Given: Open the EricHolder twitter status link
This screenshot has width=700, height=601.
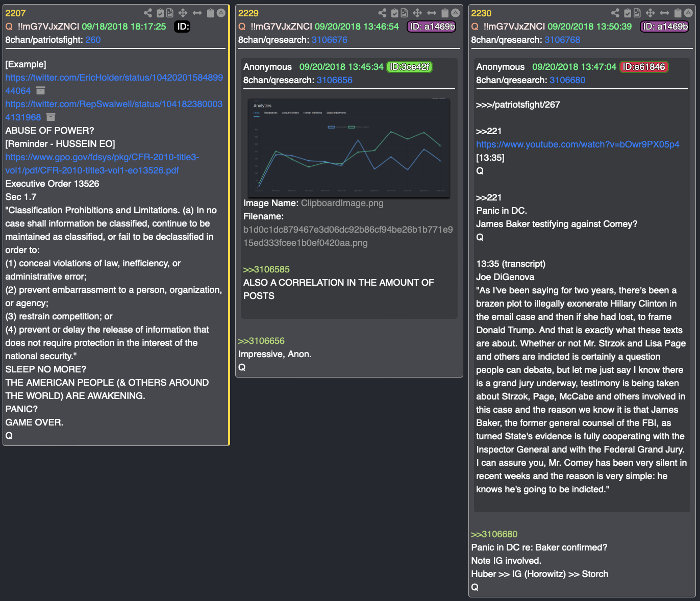Looking at the screenshot, I should (x=114, y=84).
